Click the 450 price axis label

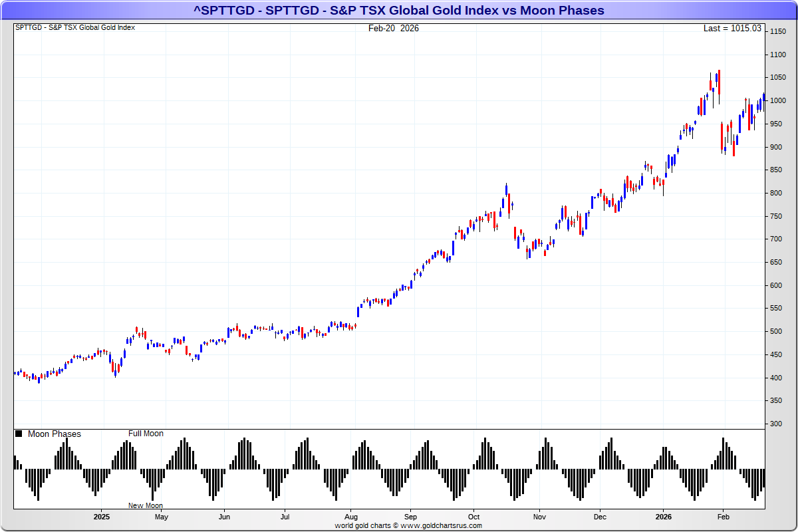(776, 354)
